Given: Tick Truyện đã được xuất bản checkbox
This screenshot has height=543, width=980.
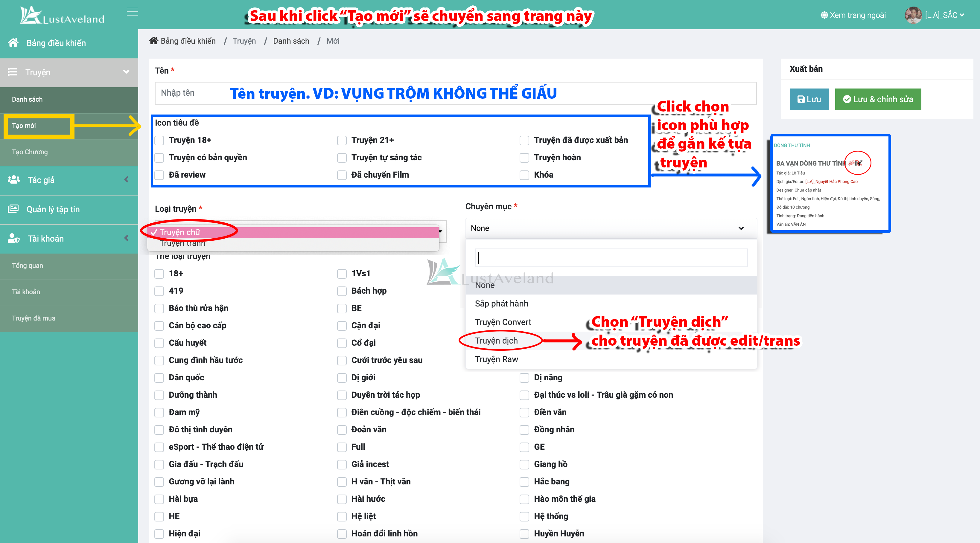Looking at the screenshot, I should pyautogui.click(x=524, y=140).
